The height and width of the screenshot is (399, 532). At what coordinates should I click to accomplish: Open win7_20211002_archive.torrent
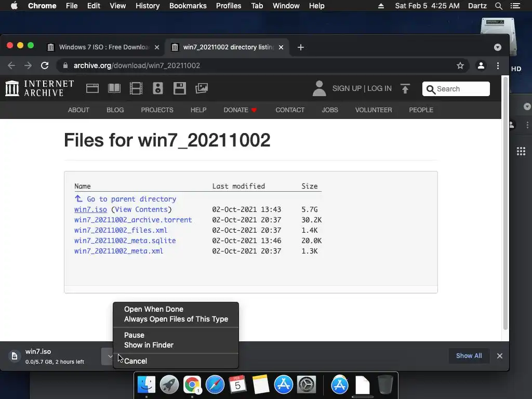133,220
